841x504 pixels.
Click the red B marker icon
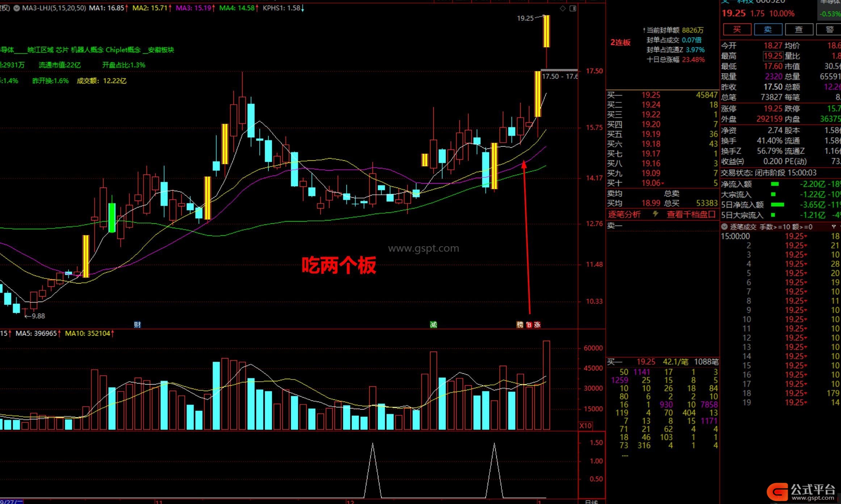click(x=529, y=325)
